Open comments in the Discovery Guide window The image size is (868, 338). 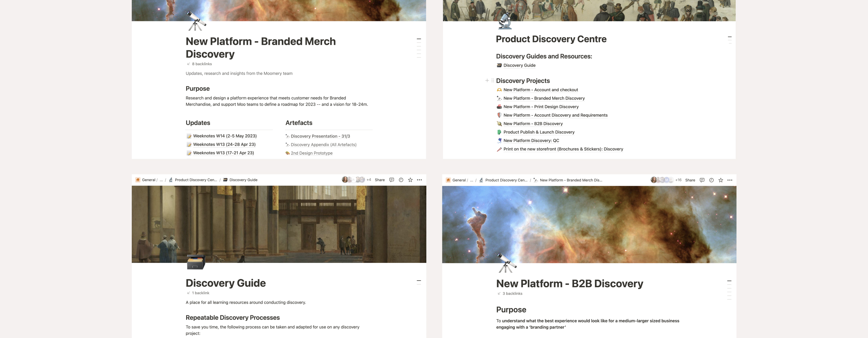coord(391,180)
